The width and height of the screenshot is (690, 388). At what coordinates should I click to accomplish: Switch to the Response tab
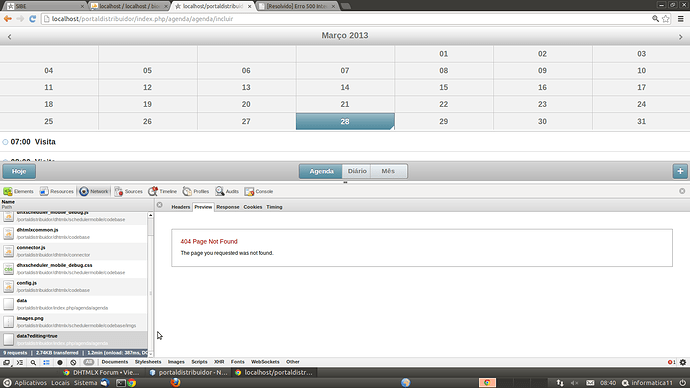(x=228, y=207)
